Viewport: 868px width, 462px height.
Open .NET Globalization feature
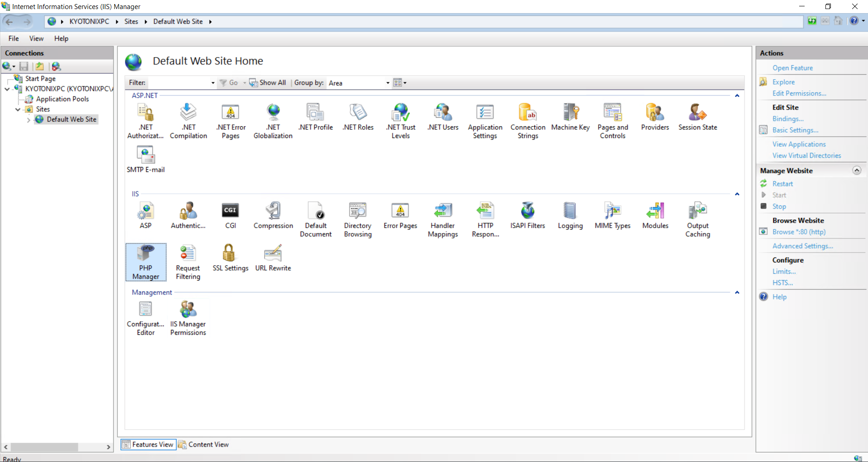(x=273, y=121)
